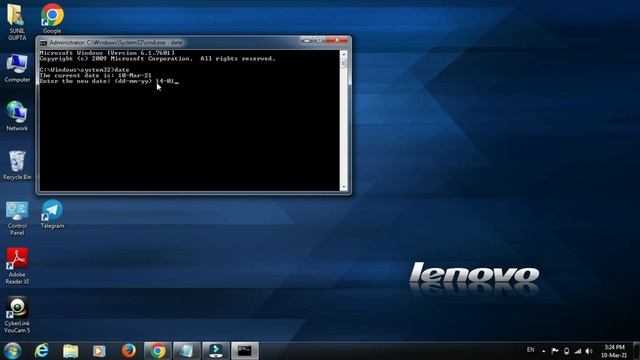This screenshot has height=360, width=640.
Task: Open the Google Chrome desktop shortcut
Action: [x=52, y=18]
